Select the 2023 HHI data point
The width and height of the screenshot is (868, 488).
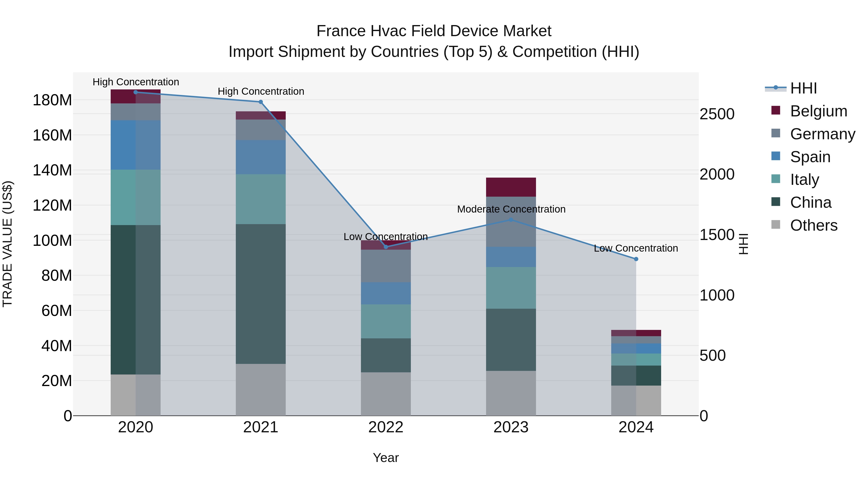pyautogui.click(x=511, y=220)
